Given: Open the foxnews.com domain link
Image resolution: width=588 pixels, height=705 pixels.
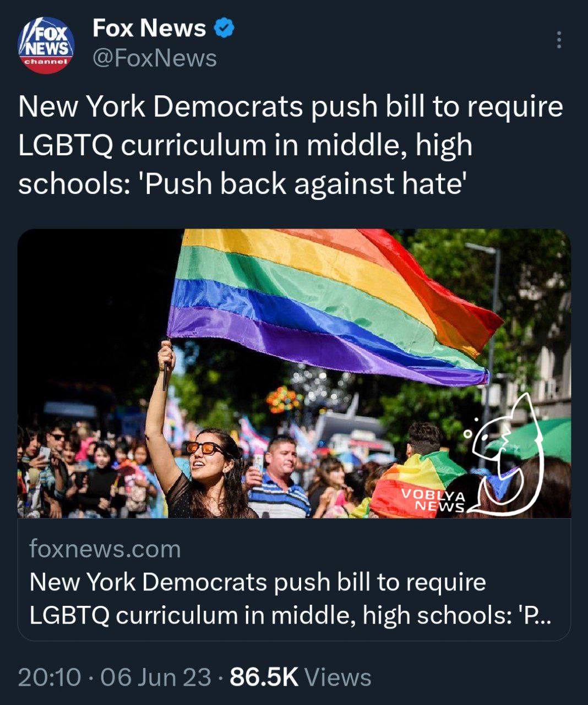Looking at the screenshot, I should (105, 549).
